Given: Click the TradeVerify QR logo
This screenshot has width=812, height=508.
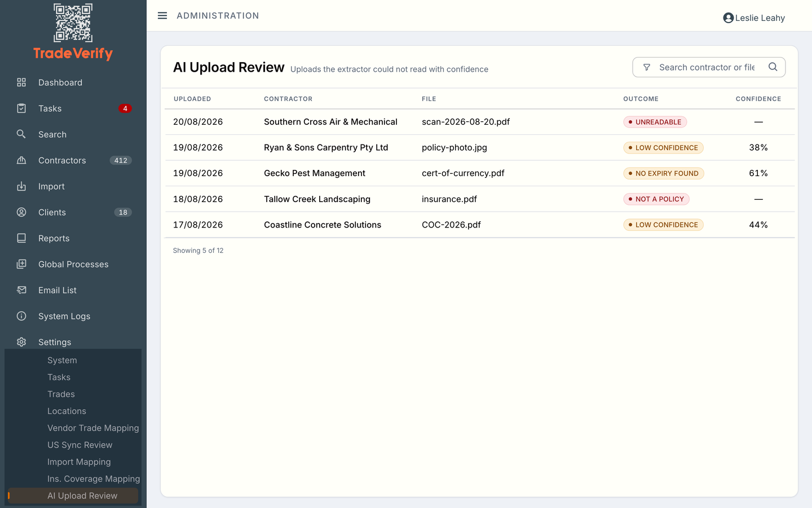Looking at the screenshot, I should (x=73, y=23).
